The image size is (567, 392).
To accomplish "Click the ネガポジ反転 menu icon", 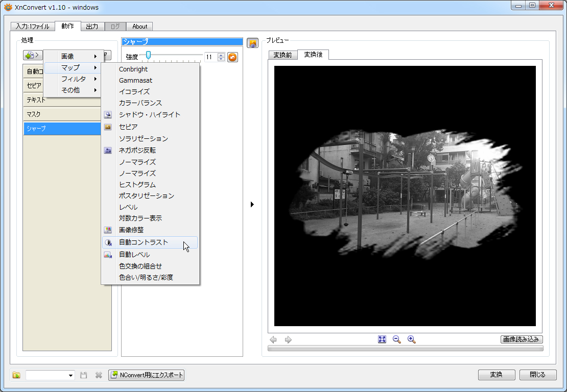I will 108,150.
